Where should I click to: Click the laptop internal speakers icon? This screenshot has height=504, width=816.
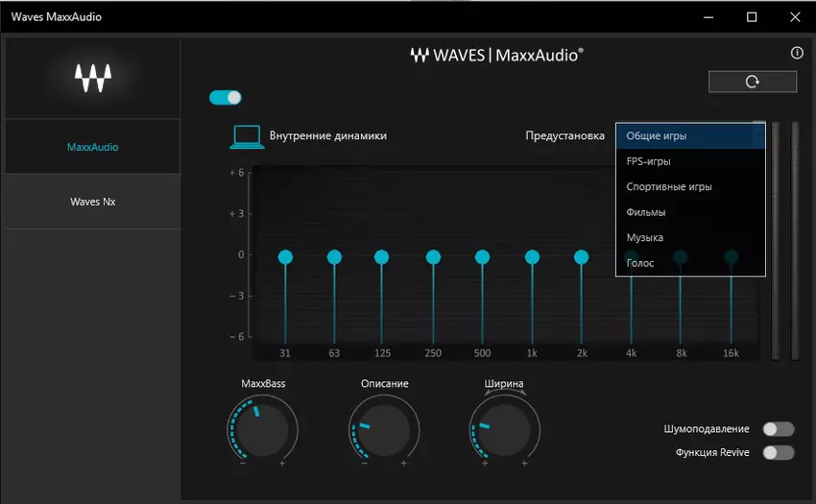[247, 136]
